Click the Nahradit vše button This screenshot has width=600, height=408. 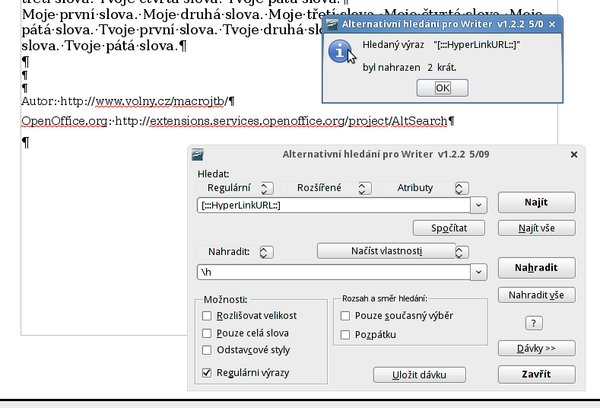click(536, 295)
